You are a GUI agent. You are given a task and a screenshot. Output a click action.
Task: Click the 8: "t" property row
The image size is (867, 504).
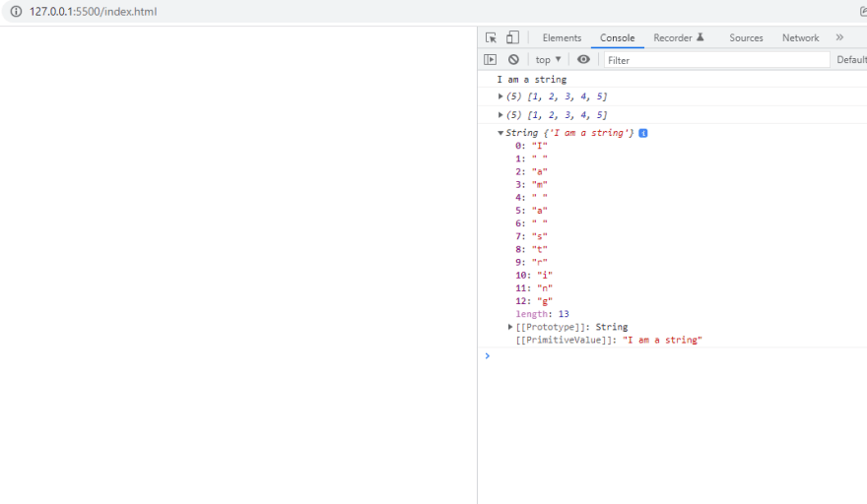coord(531,249)
